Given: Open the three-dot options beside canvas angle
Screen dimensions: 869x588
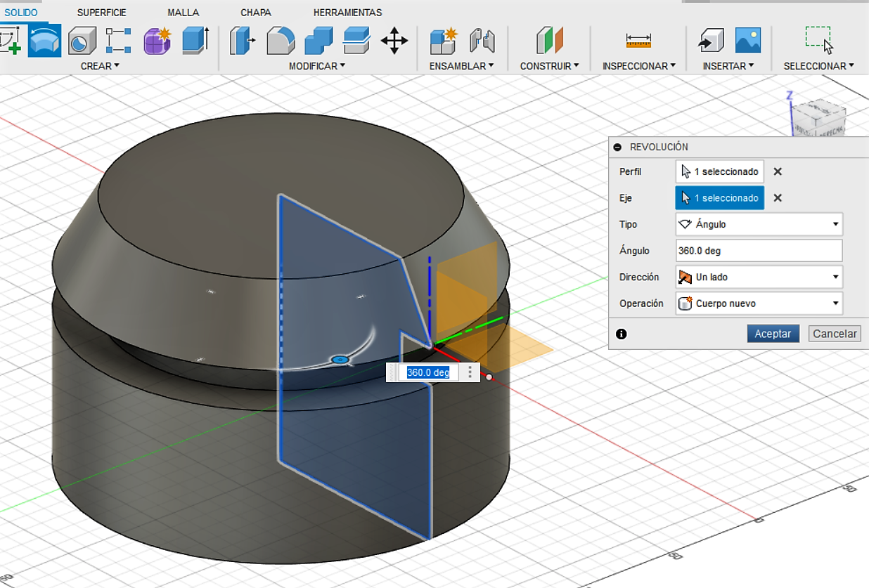Looking at the screenshot, I should [470, 372].
